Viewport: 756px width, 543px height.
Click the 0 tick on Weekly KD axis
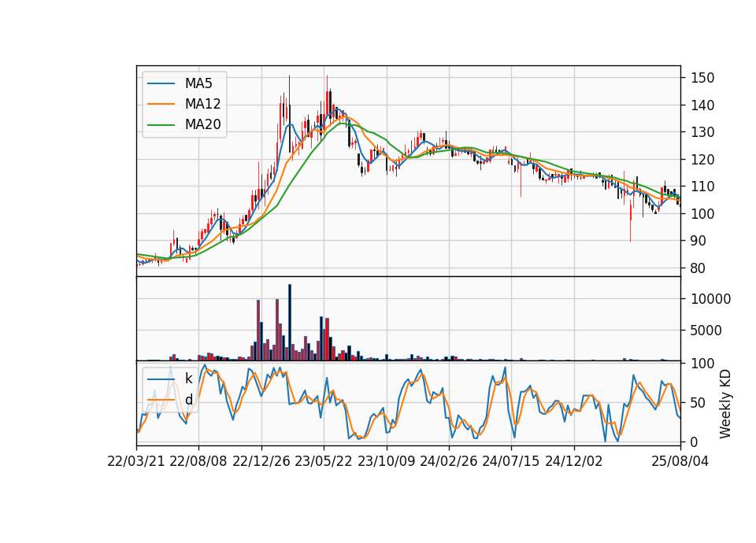pyautogui.click(x=695, y=441)
